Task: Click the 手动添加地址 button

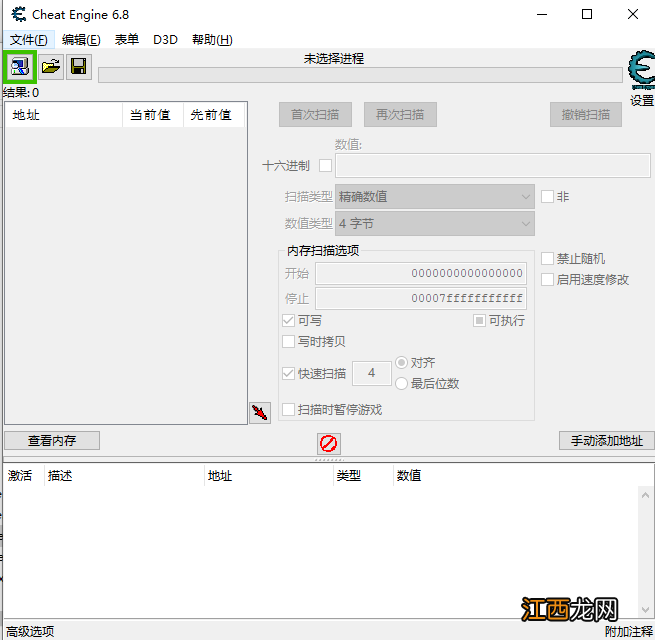Action: click(607, 441)
